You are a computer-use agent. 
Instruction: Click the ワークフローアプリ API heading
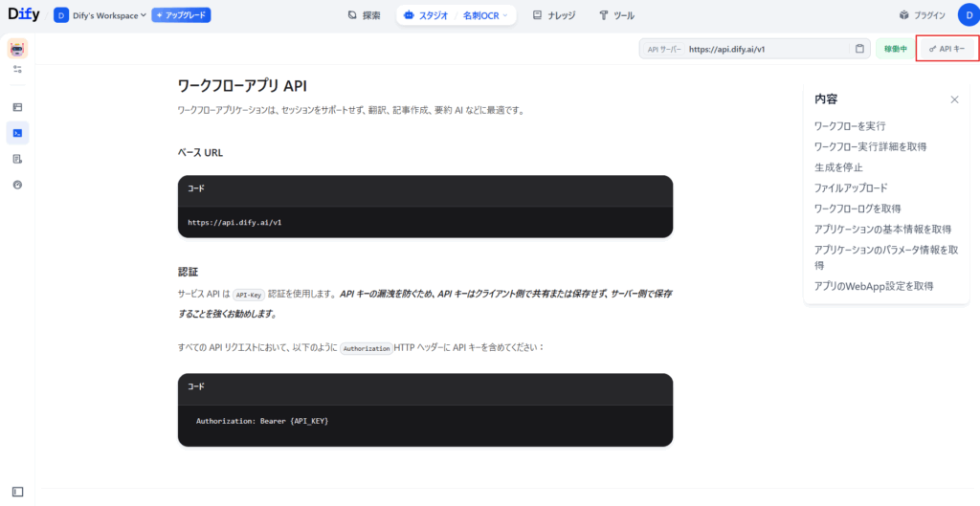click(x=242, y=85)
